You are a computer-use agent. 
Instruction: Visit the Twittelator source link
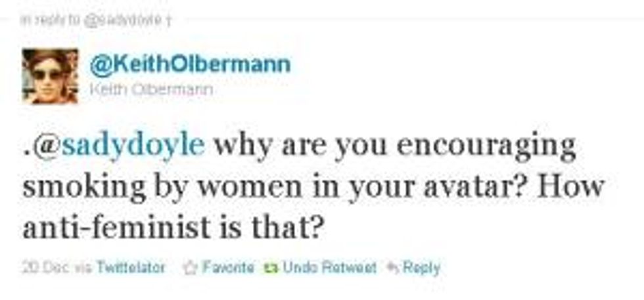click(131, 268)
